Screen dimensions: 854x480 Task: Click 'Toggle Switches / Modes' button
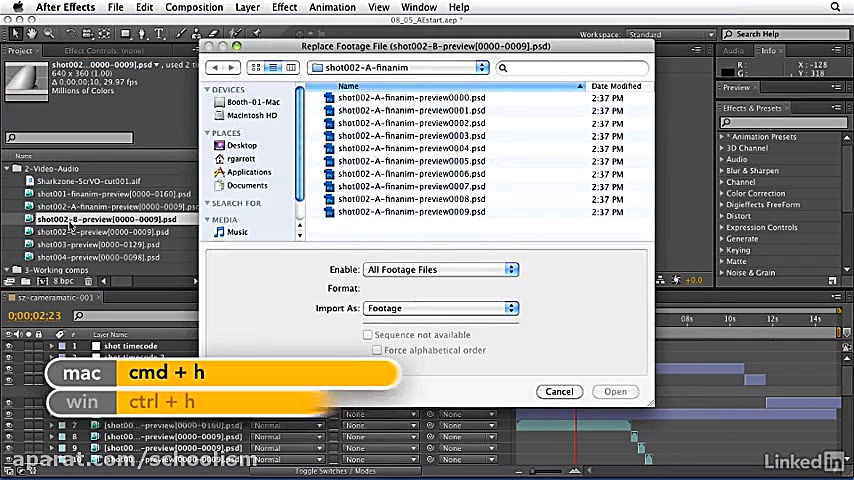(x=335, y=471)
